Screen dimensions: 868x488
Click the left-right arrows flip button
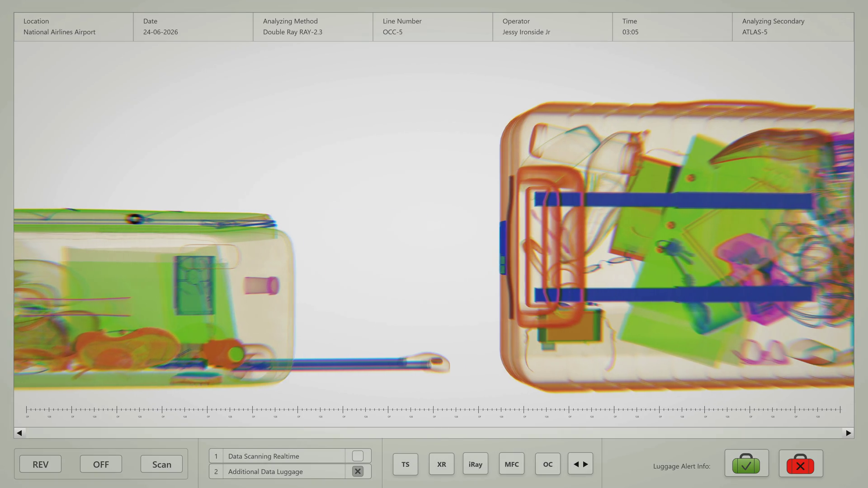[x=580, y=464]
